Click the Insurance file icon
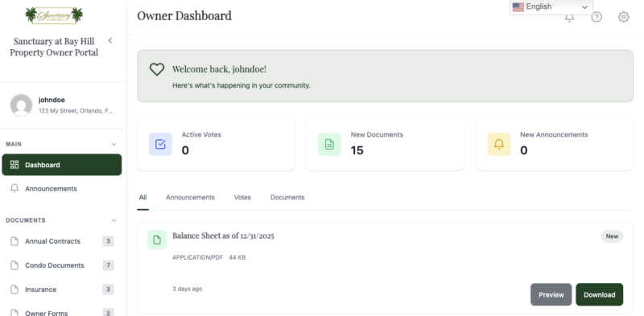This screenshot has width=644, height=316. pos(14,289)
